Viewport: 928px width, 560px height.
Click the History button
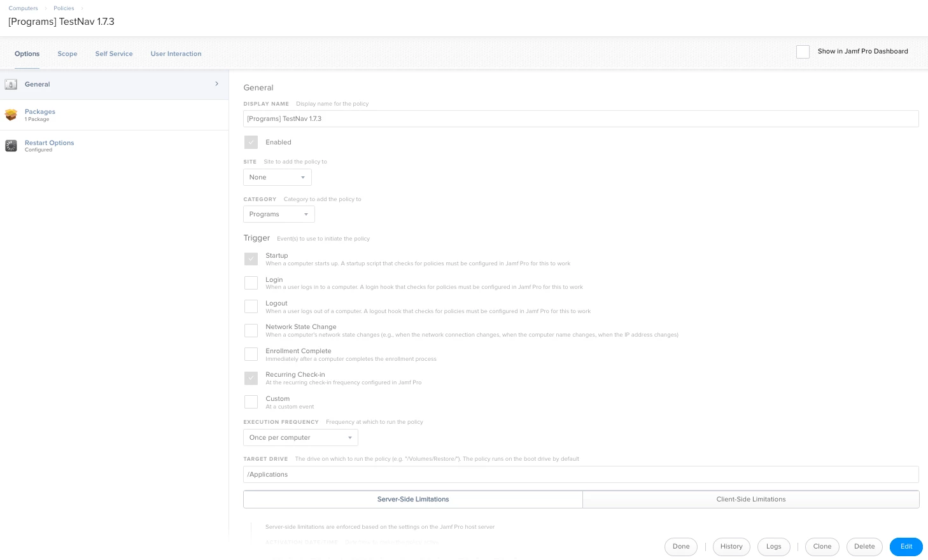pos(731,547)
